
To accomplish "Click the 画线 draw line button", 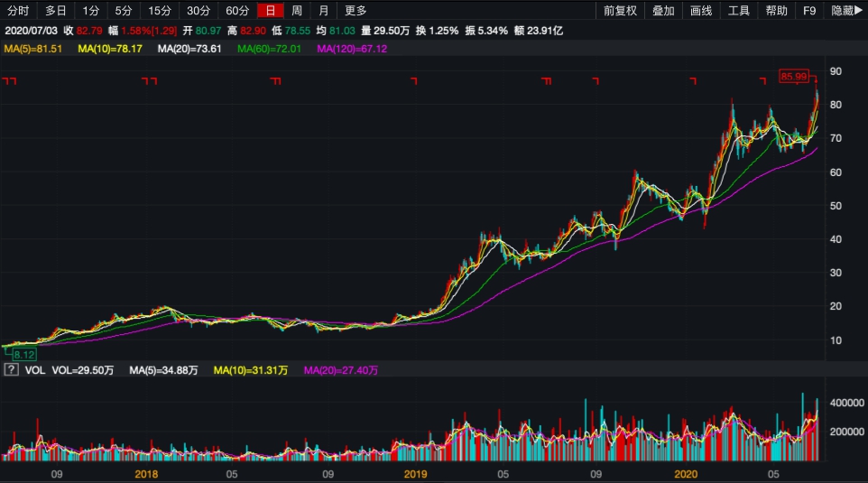I will [x=701, y=11].
